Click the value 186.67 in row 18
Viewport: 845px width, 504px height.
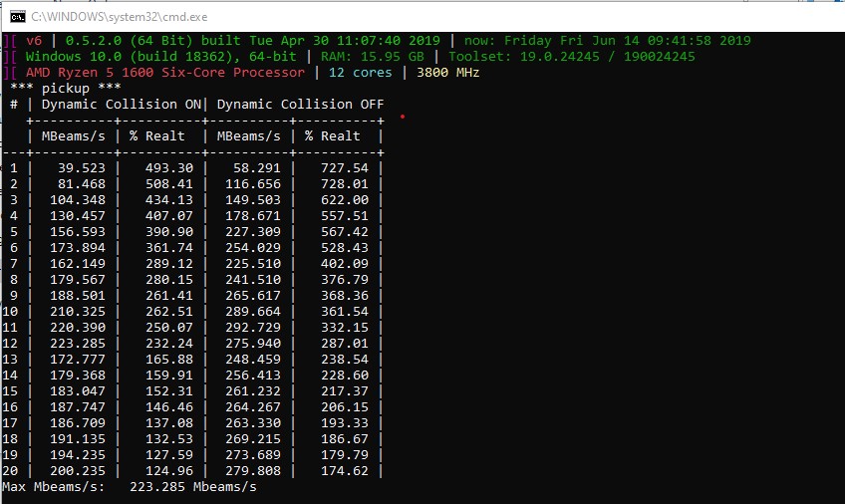(x=345, y=439)
